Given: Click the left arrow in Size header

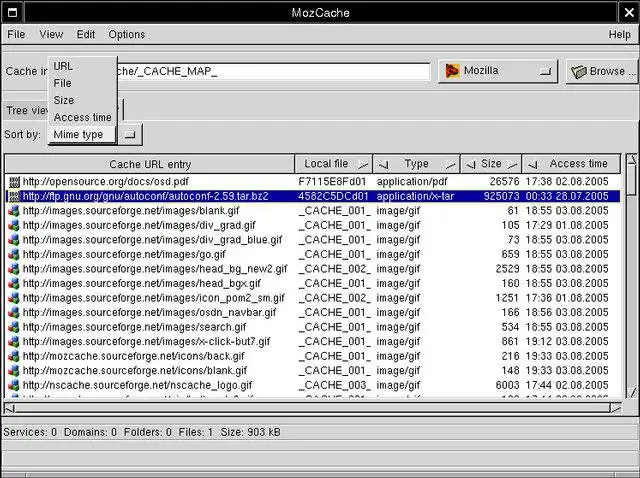Looking at the screenshot, I should 471,165.
